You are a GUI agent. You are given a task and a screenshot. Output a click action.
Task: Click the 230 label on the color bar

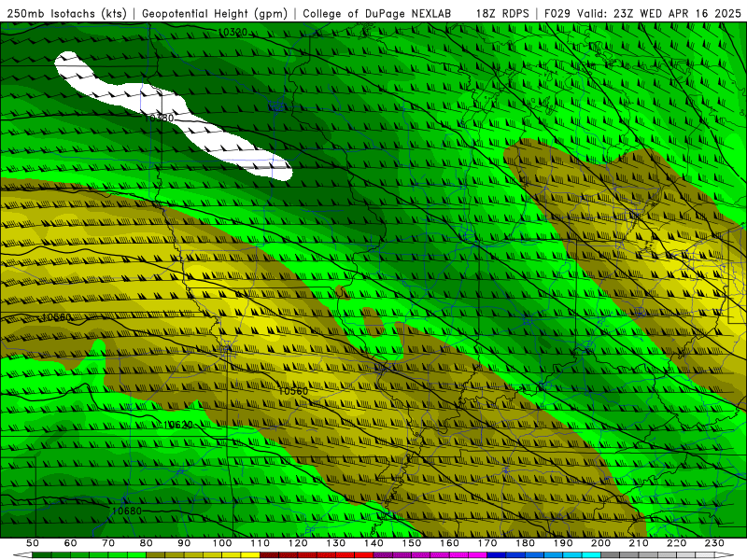pos(714,543)
